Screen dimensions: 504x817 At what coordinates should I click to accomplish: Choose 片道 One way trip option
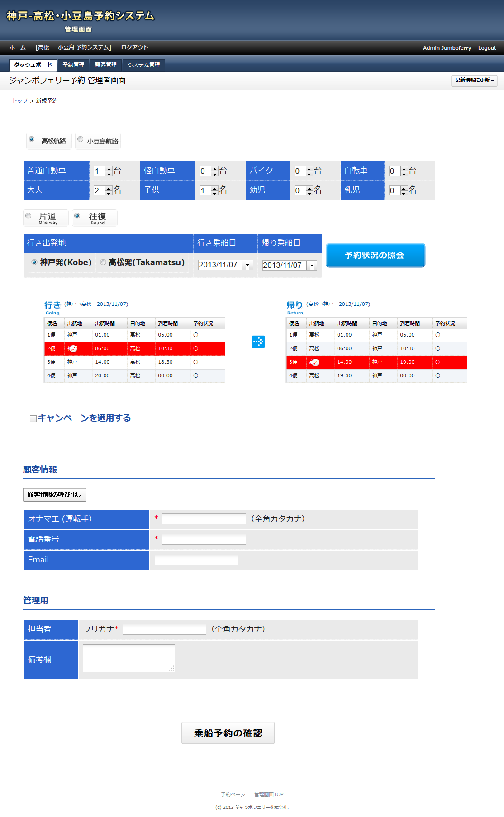(x=29, y=216)
